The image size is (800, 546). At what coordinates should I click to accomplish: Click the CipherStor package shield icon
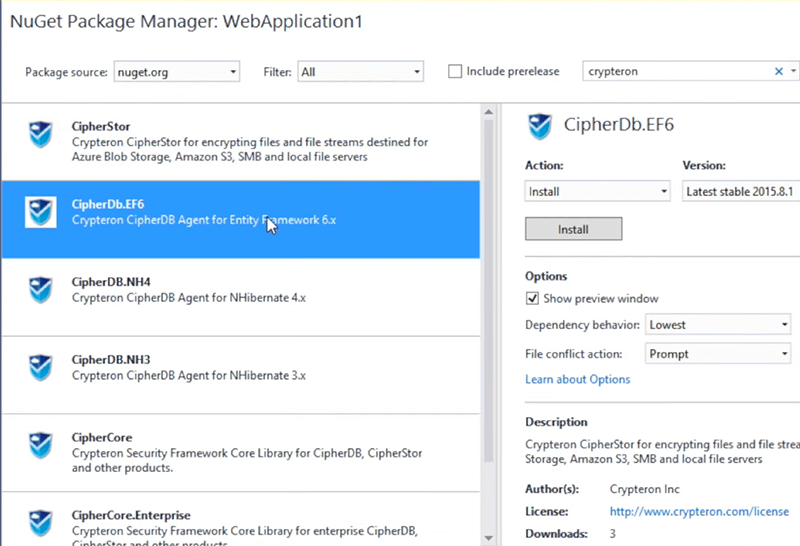pos(40,134)
